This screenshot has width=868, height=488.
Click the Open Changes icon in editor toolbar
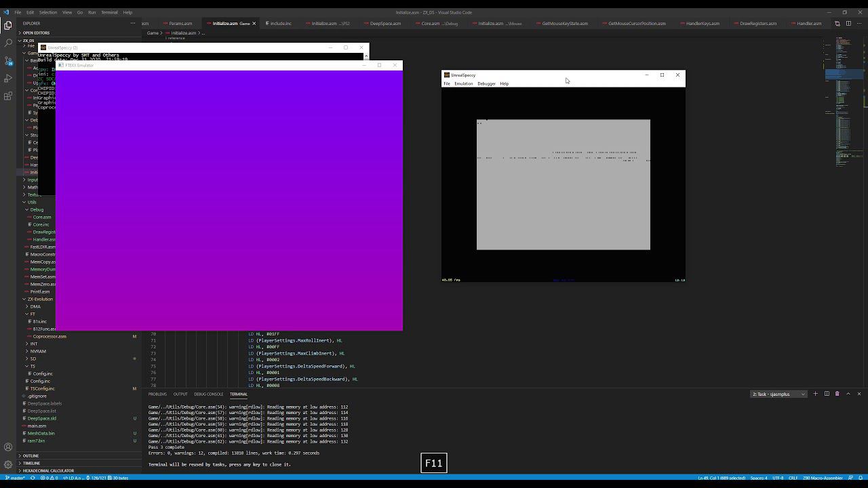837,24
